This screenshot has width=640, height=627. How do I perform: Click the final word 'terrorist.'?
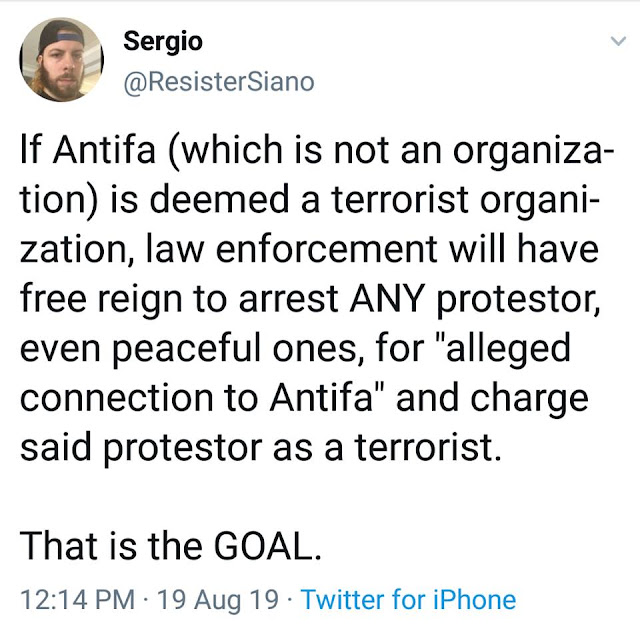pos(427,447)
